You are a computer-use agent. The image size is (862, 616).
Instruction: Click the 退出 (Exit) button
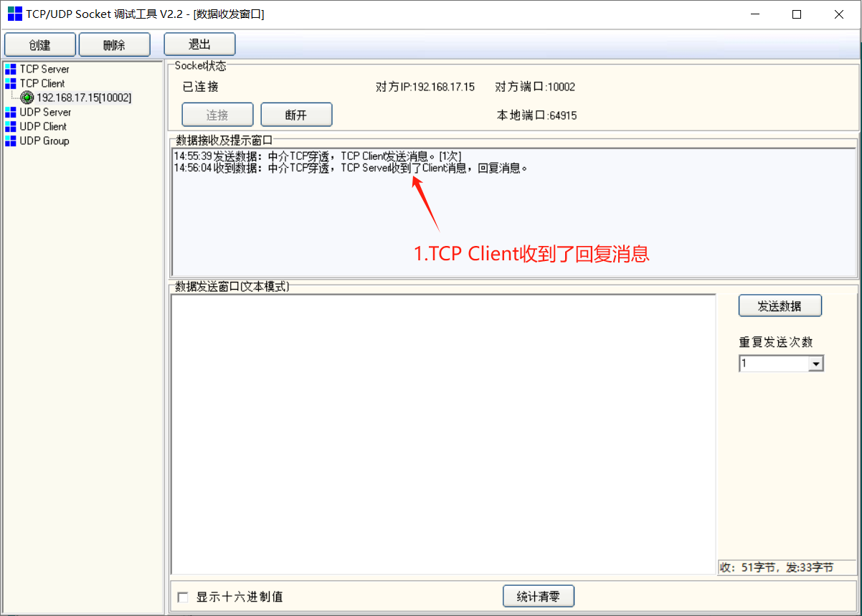pos(199,44)
